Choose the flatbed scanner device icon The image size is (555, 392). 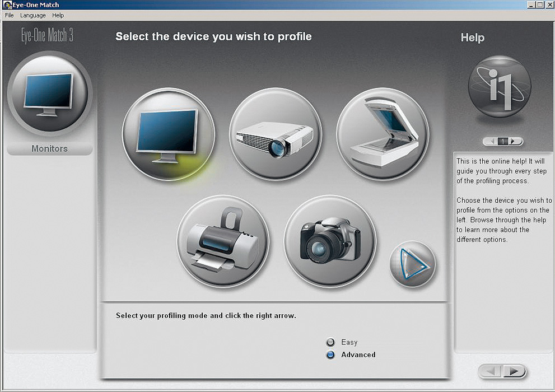383,134
